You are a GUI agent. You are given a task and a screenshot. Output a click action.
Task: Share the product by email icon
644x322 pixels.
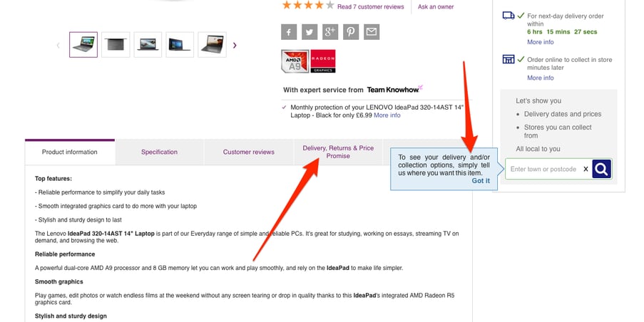coord(372,32)
